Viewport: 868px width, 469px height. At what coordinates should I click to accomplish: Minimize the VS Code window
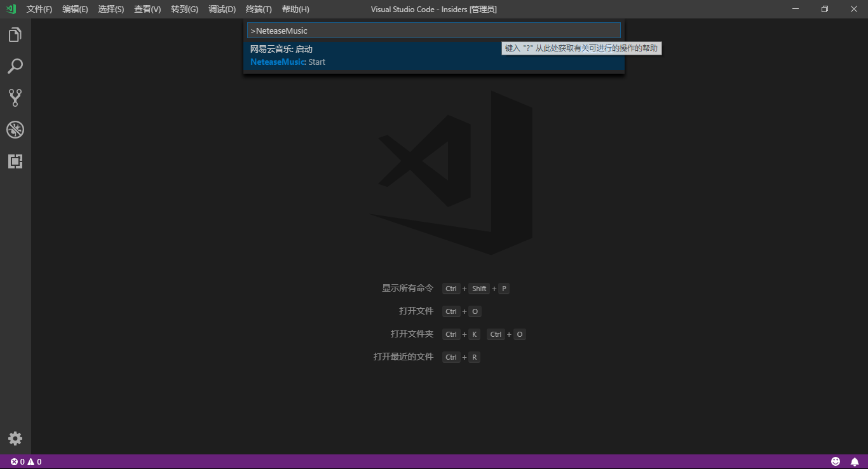[796, 9]
